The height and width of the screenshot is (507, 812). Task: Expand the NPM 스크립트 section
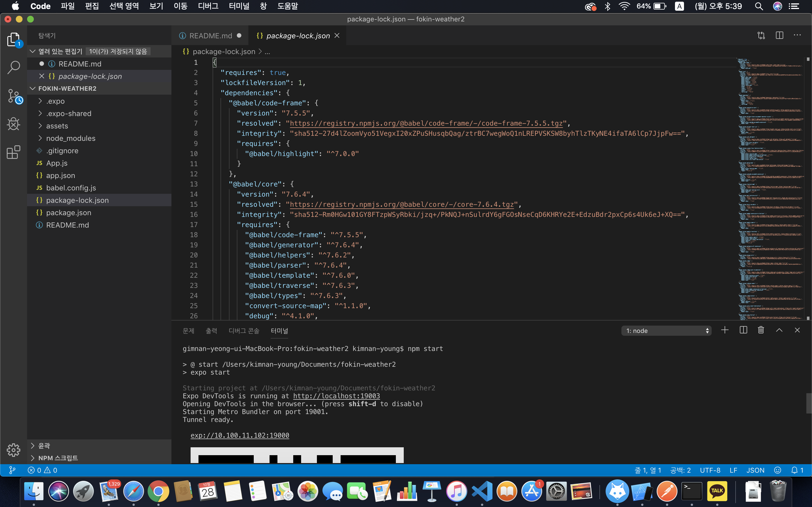pyautogui.click(x=58, y=458)
